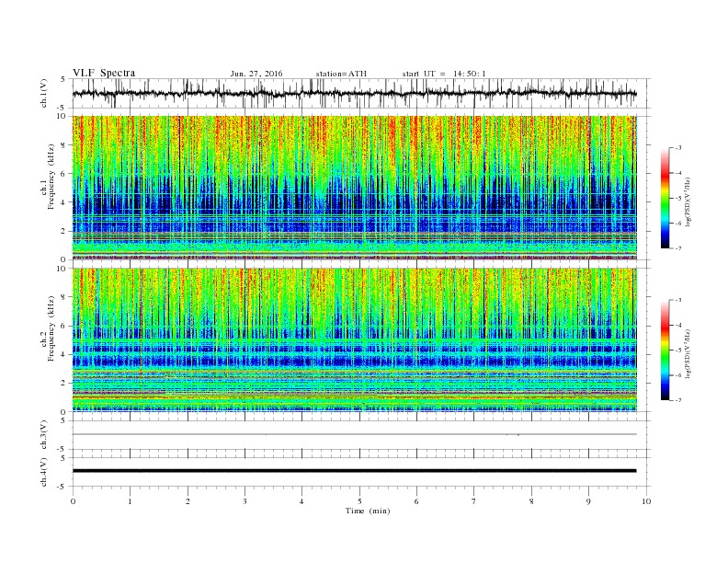Click time axis tick label '10'
728x563 pixels.
click(646, 501)
